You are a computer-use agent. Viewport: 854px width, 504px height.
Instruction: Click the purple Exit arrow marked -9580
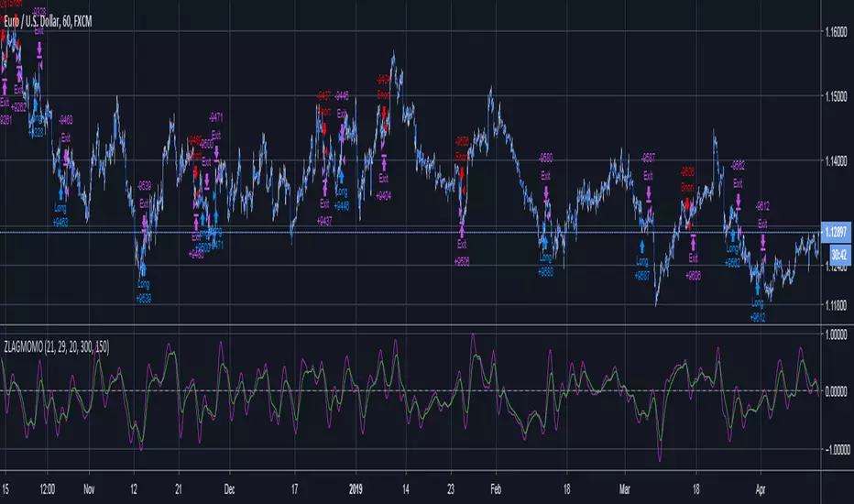[546, 193]
